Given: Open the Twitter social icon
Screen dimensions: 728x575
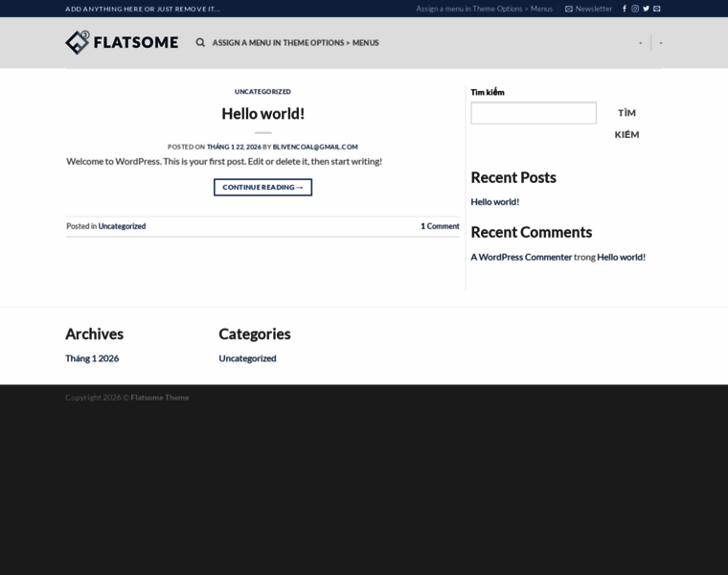Looking at the screenshot, I should pyautogui.click(x=646, y=9).
